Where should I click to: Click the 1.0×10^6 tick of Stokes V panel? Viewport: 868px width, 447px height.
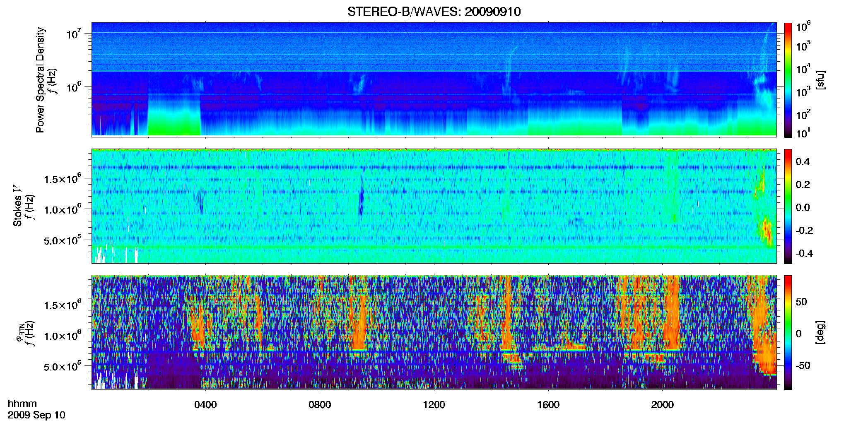click(x=63, y=209)
